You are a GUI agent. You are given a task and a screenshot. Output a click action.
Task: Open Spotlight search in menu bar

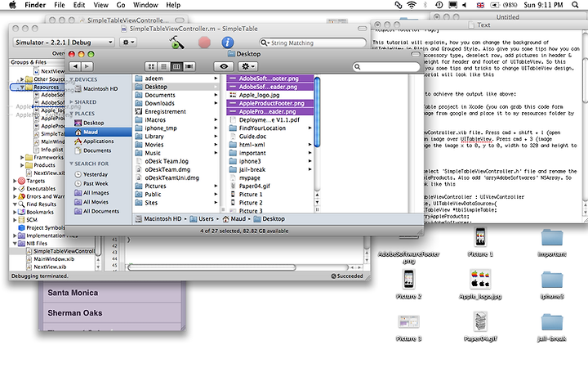pyautogui.click(x=575, y=5)
